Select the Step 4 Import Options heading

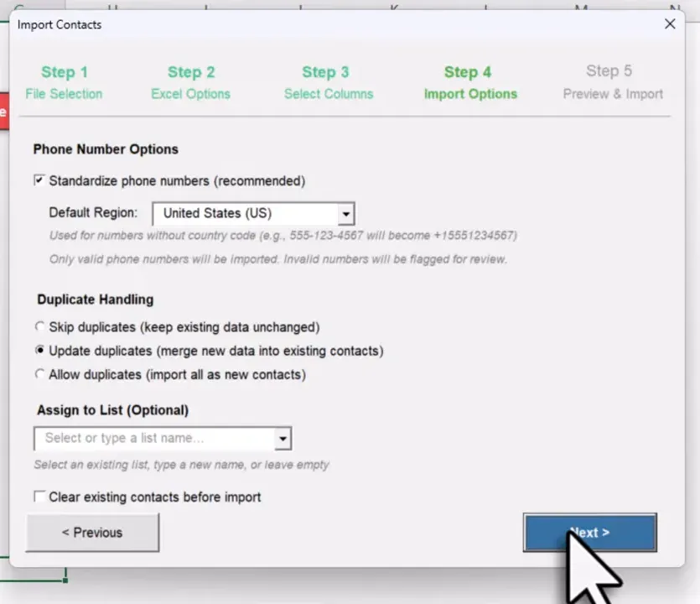[469, 82]
